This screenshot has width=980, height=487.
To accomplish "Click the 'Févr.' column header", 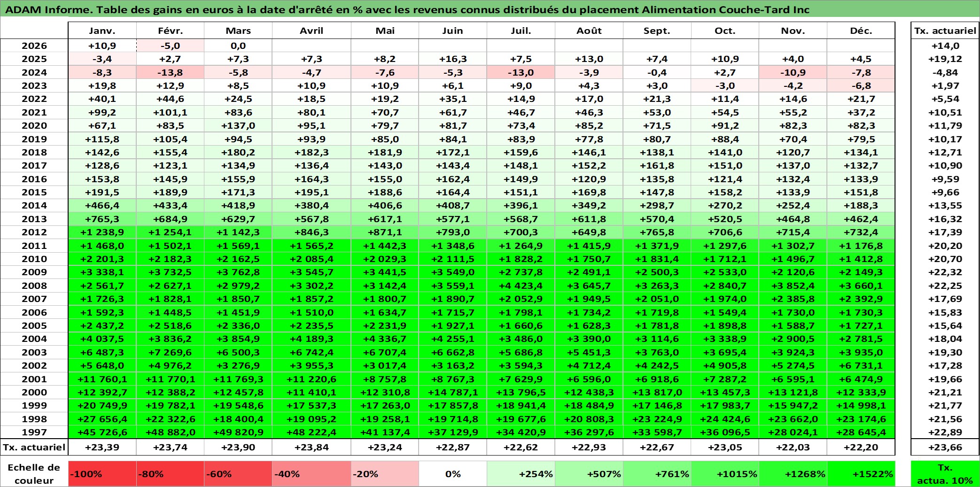I will click(x=171, y=31).
